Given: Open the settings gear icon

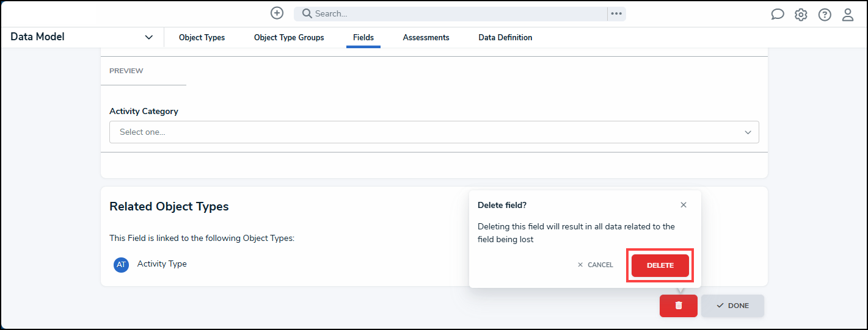Looking at the screenshot, I should (x=801, y=15).
